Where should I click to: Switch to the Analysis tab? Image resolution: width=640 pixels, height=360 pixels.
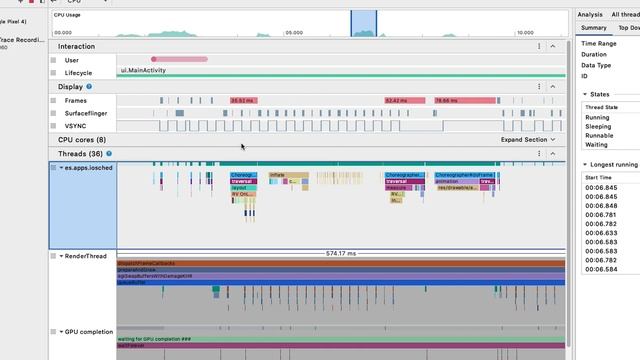(x=590, y=14)
